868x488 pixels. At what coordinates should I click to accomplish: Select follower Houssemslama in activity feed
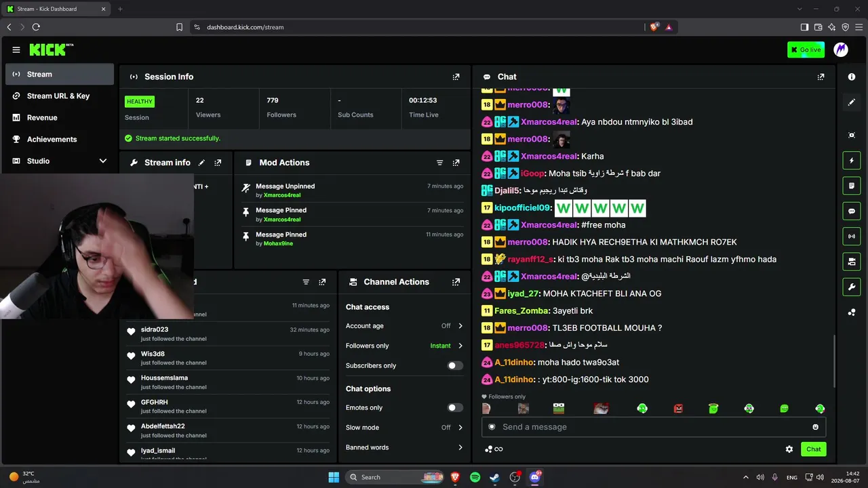pos(165,378)
